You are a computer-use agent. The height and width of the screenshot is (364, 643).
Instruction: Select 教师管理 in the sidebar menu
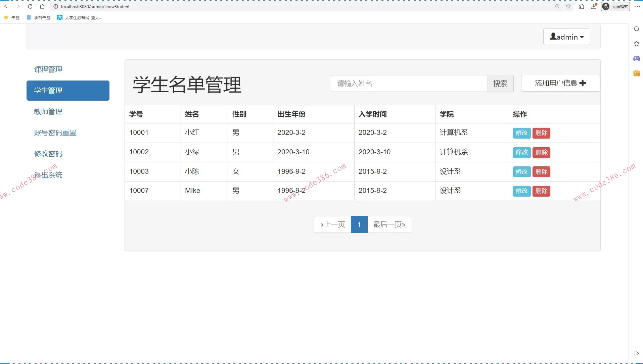pyautogui.click(x=48, y=112)
